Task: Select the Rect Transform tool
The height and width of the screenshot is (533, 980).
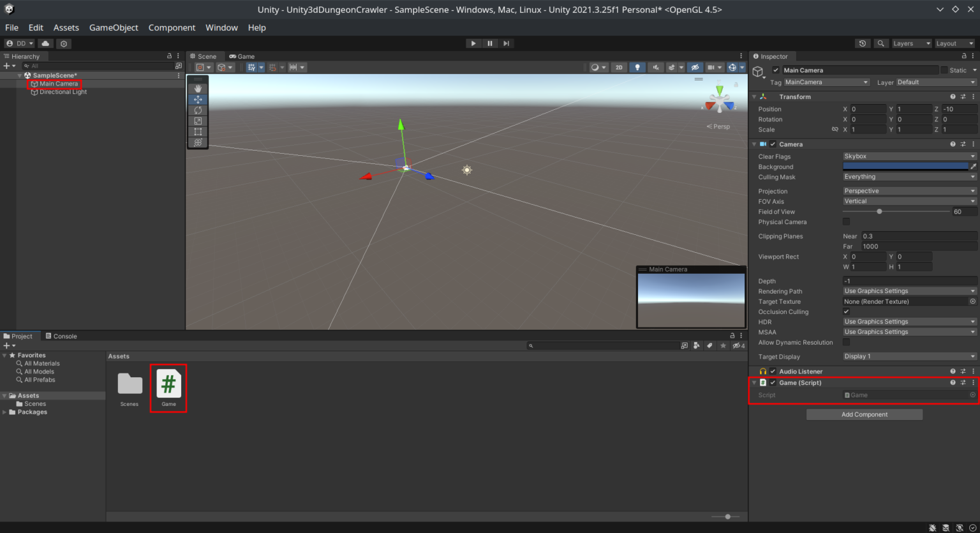Action: pyautogui.click(x=198, y=131)
